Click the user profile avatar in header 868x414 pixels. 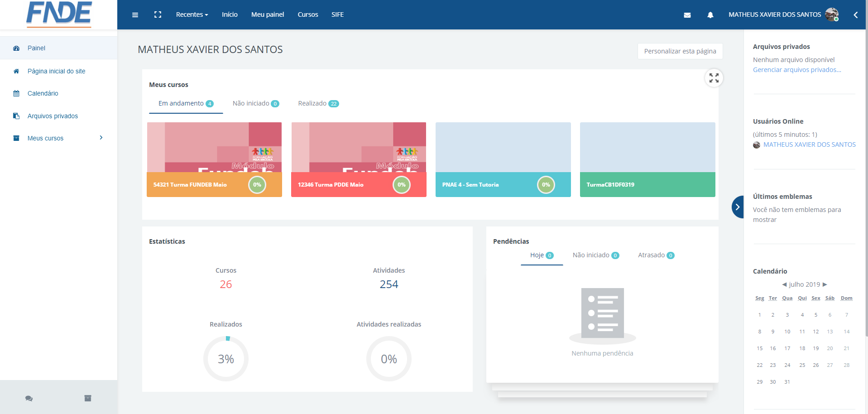click(x=831, y=14)
